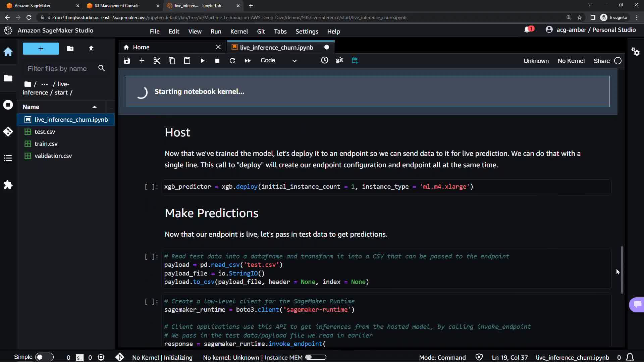This screenshot has width=644, height=362.
Task: Cut selected cells with the scissors icon
Action: tap(157, 61)
